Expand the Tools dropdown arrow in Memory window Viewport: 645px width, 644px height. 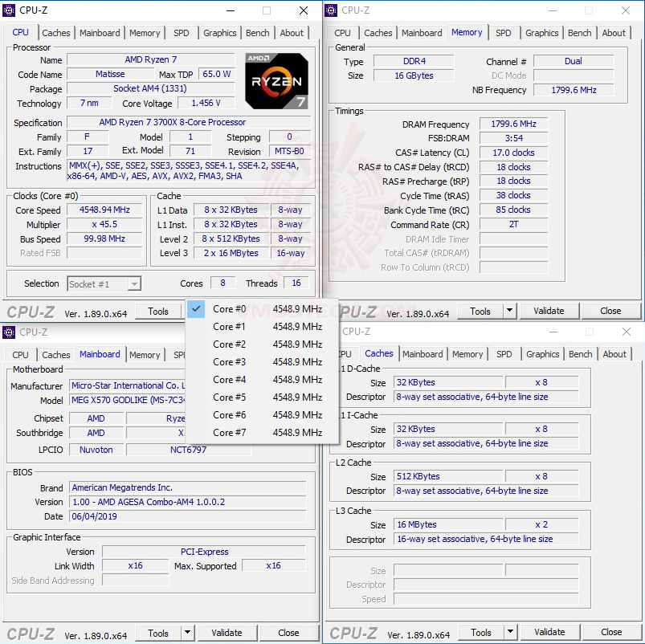click(510, 311)
